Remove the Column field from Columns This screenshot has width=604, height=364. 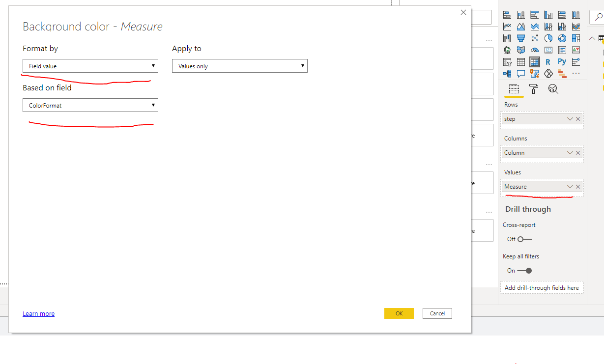578,153
